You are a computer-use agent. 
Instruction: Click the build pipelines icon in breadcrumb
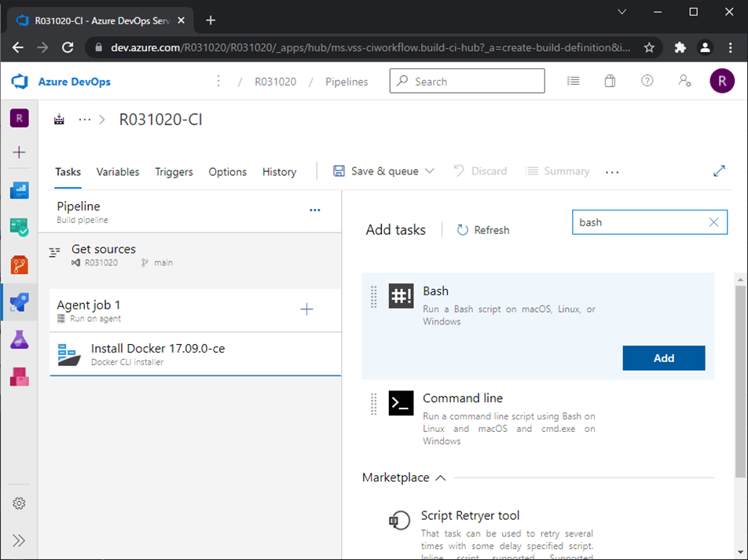(x=59, y=119)
